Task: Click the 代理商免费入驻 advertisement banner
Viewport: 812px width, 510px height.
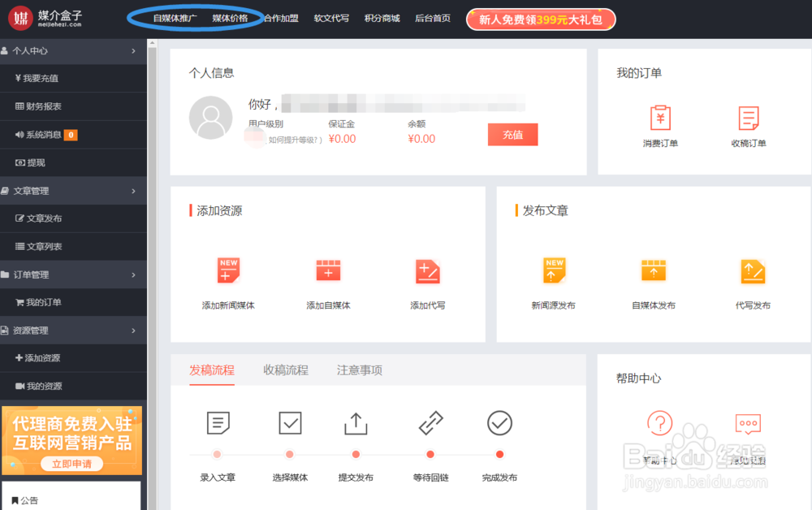Action: click(x=71, y=441)
